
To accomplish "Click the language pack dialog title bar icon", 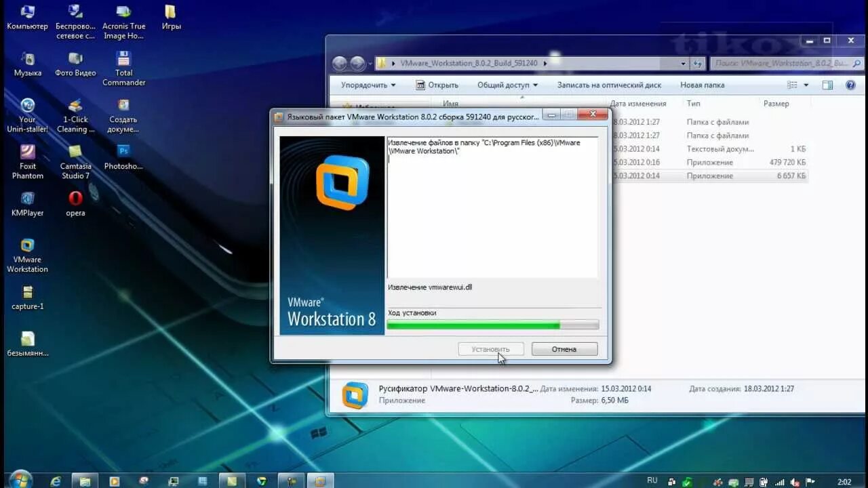I will click(x=279, y=117).
